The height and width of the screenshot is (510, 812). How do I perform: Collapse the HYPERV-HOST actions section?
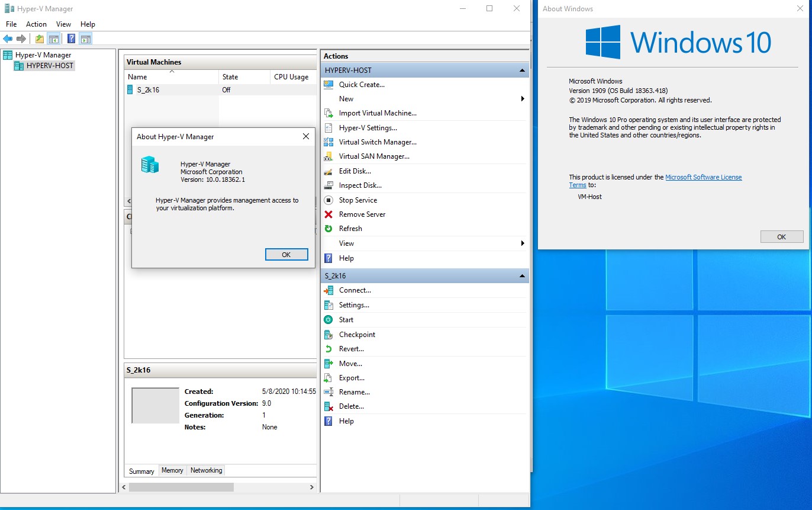coord(522,70)
